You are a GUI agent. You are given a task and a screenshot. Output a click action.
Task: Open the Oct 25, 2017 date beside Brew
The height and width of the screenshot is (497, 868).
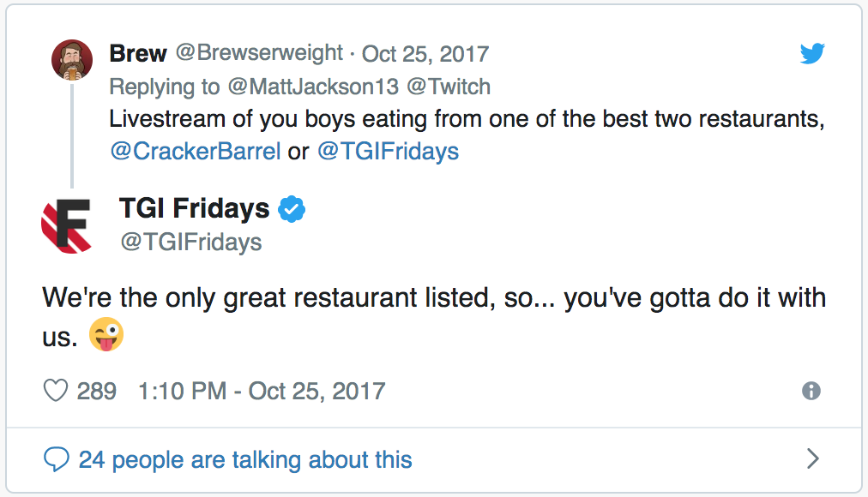[x=425, y=54]
